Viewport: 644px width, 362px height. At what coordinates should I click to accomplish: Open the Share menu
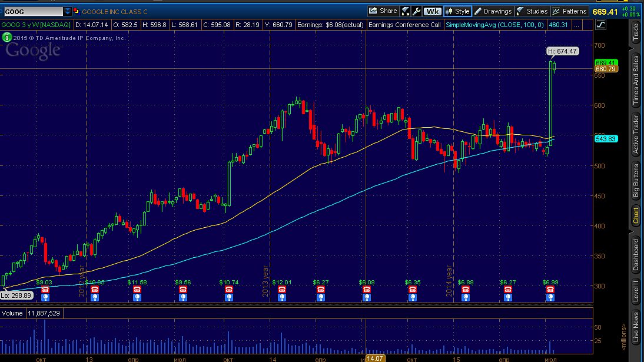(x=383, y=11)
